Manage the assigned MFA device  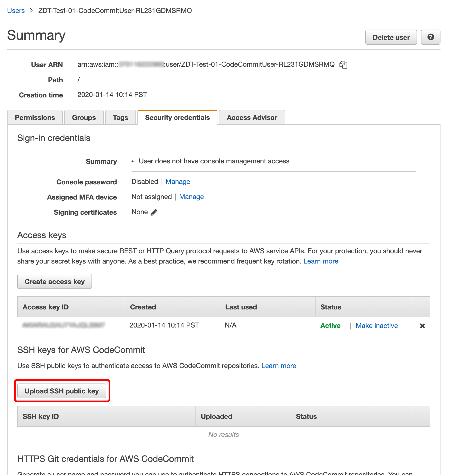point(191,197)
